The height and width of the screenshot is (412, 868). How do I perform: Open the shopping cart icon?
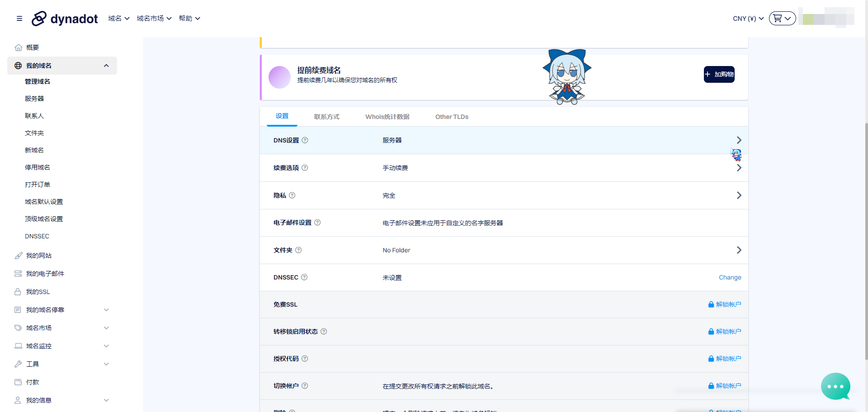pos(778,18)
